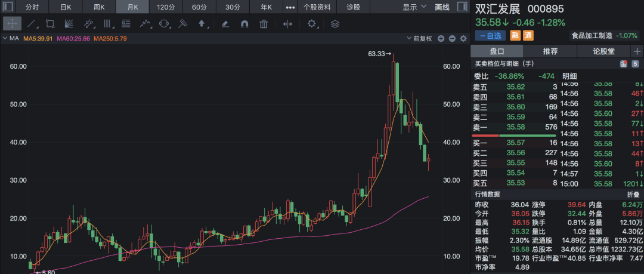Click the orange 融 margin badge

tap(515, 36)
